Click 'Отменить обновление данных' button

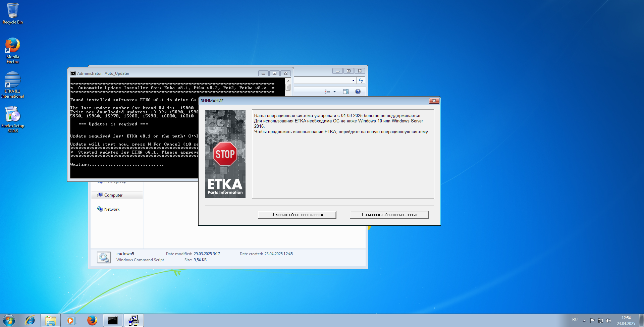(x=297, y=215)
